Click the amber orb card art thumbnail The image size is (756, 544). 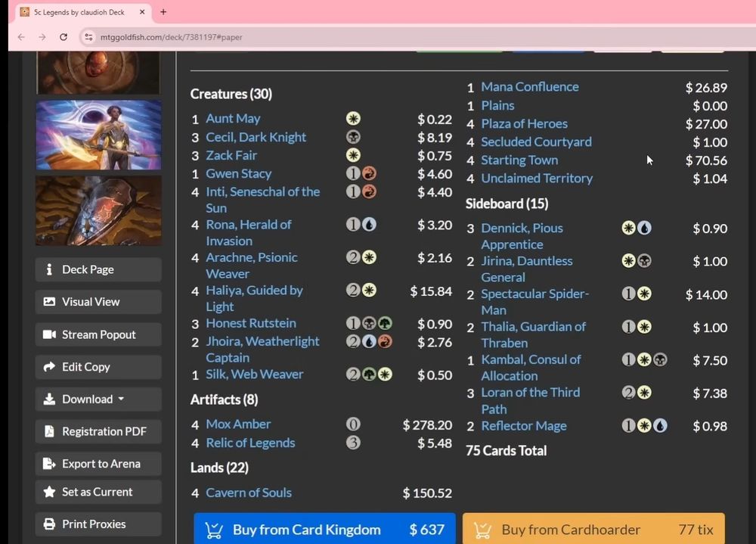tap(98, 73)
